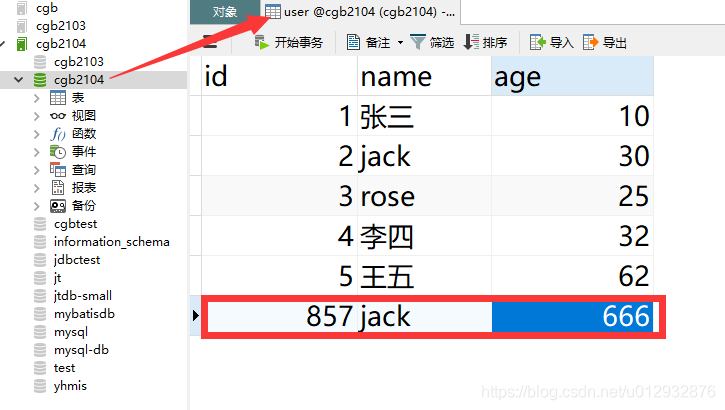The width and height of the screenshot is (725, 410).
Task: Click the name cell containing rose
Action: (423, 195)
